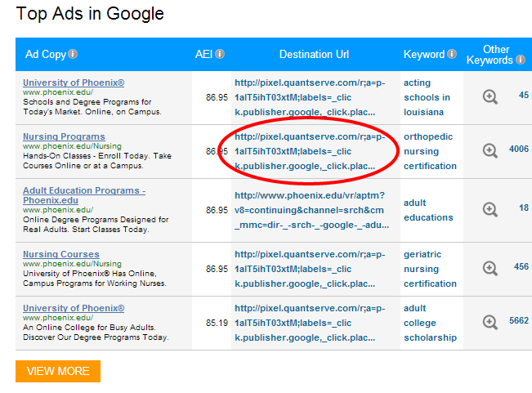Select keyword orthopedic nursing certification
Image resolution: width=532 pixels, height=393 pixels.
coord(430,151)
